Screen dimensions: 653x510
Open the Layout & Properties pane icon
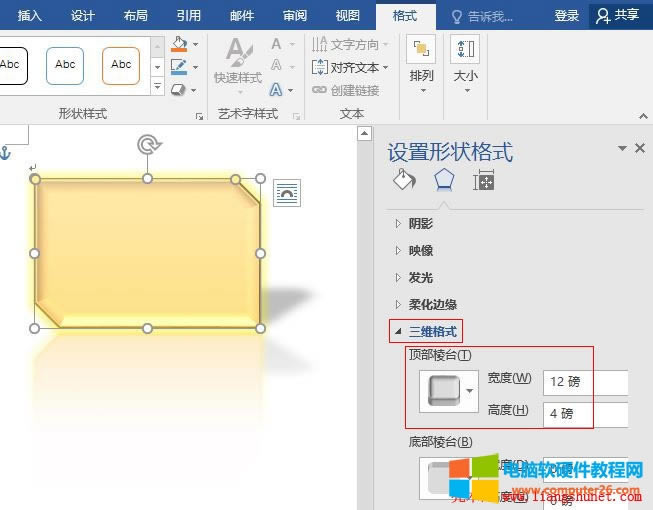[x=484, y=181]
